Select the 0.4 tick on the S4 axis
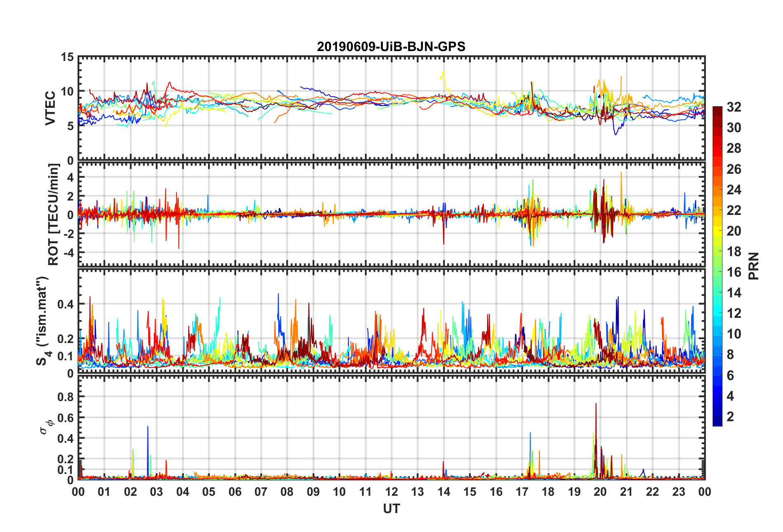 coord(65,304)
